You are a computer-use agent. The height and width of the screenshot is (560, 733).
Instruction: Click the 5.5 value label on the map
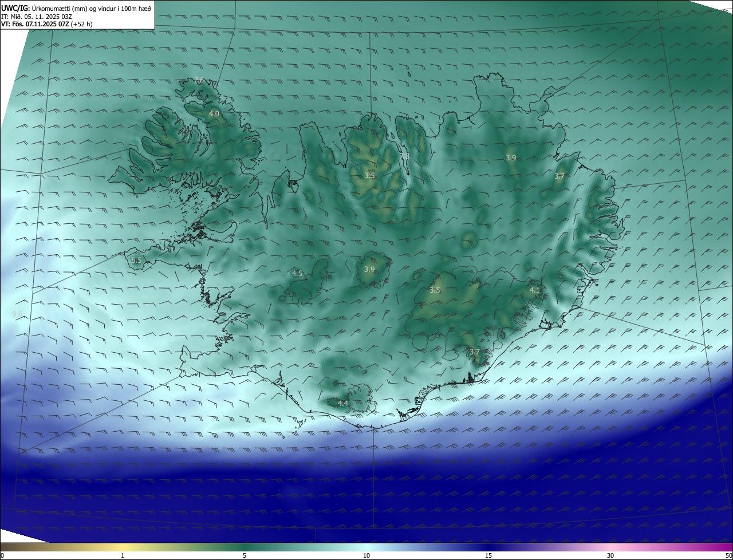[136, 261]
